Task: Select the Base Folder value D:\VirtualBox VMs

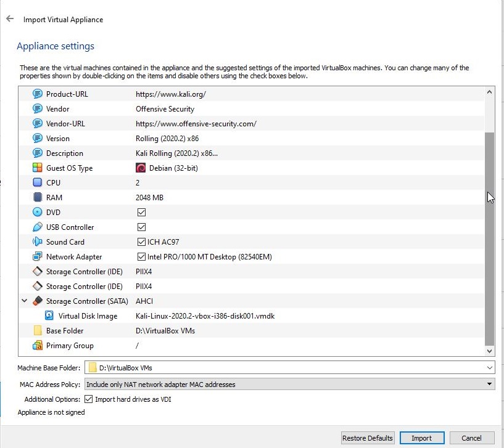Action: tap(165, 330)
